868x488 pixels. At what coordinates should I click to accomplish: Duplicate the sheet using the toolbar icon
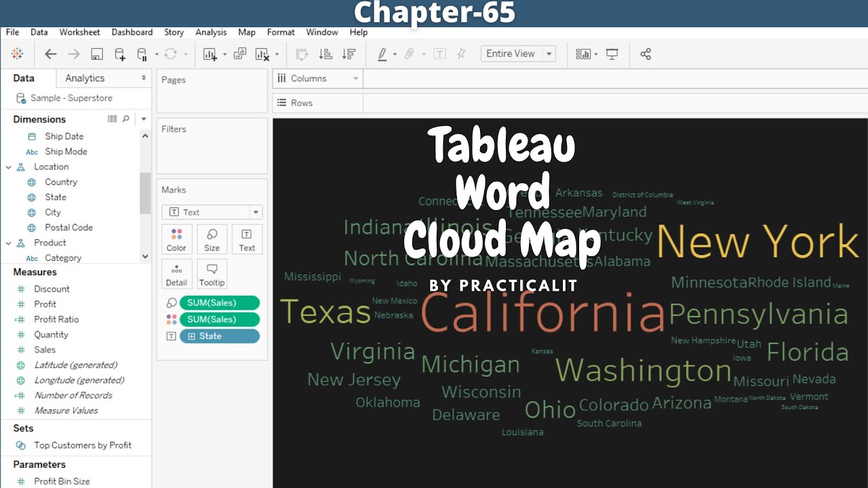click(240, 54)
